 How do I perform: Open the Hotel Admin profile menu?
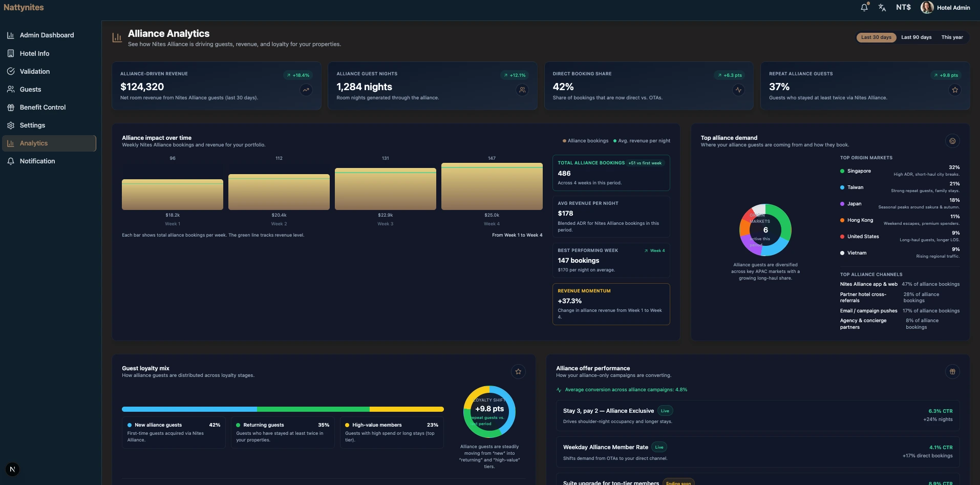pos(946,8)
